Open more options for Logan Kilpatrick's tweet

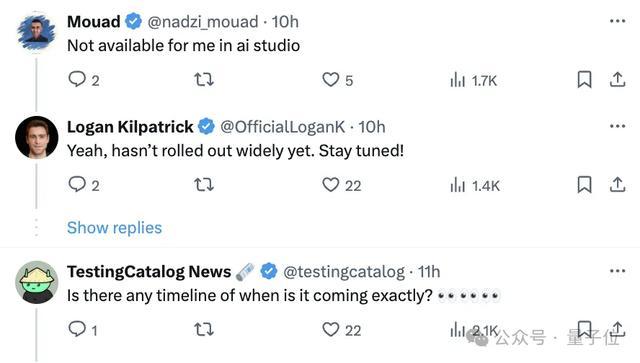(x=618, y=126)
